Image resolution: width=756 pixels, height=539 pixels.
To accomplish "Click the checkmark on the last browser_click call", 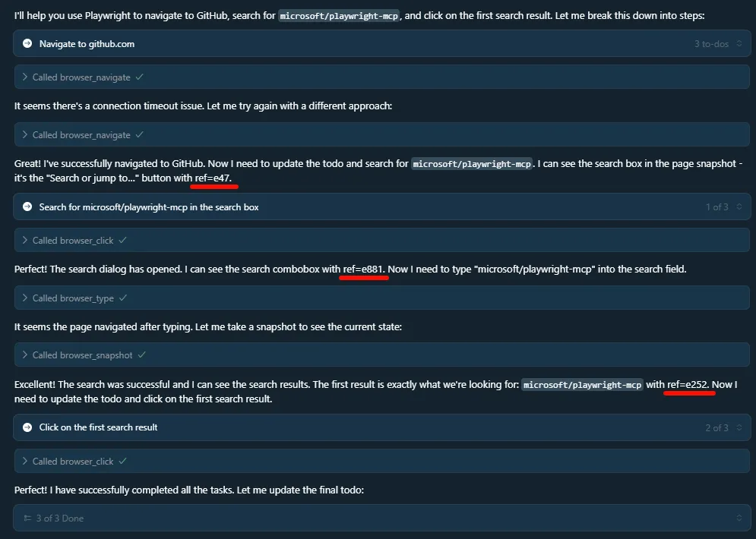I will tap(122, 461).
